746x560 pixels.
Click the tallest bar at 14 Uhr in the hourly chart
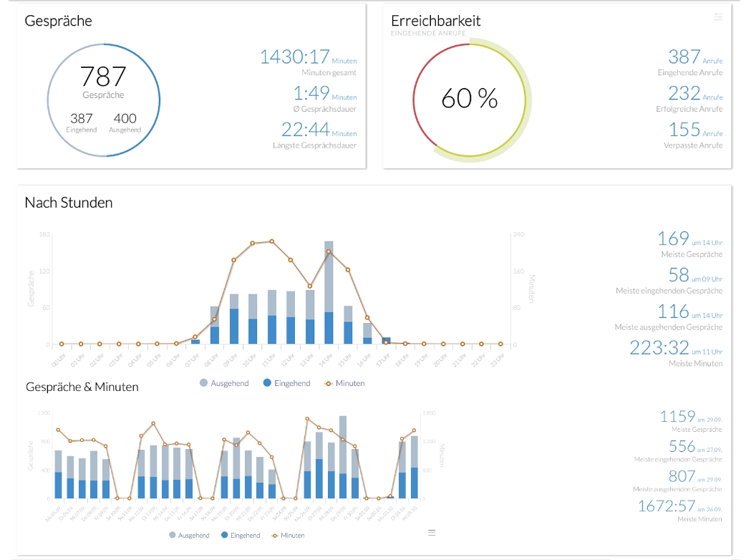[x=329, y=293]
